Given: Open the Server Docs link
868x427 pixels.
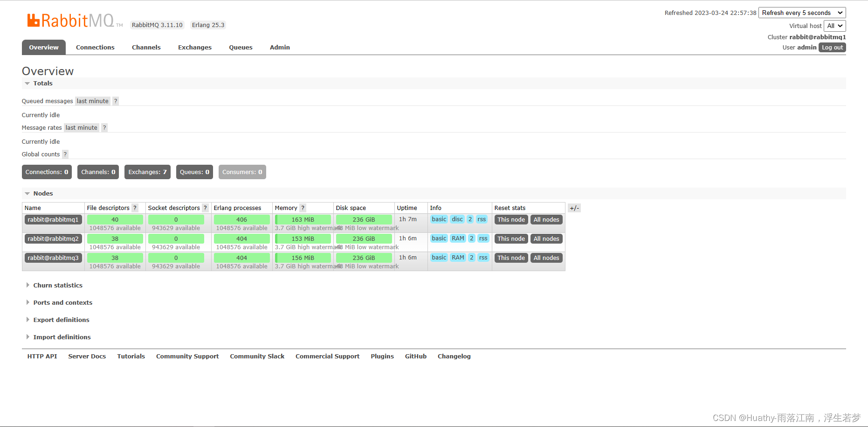Looking at the screenshot, I should 87,356.
